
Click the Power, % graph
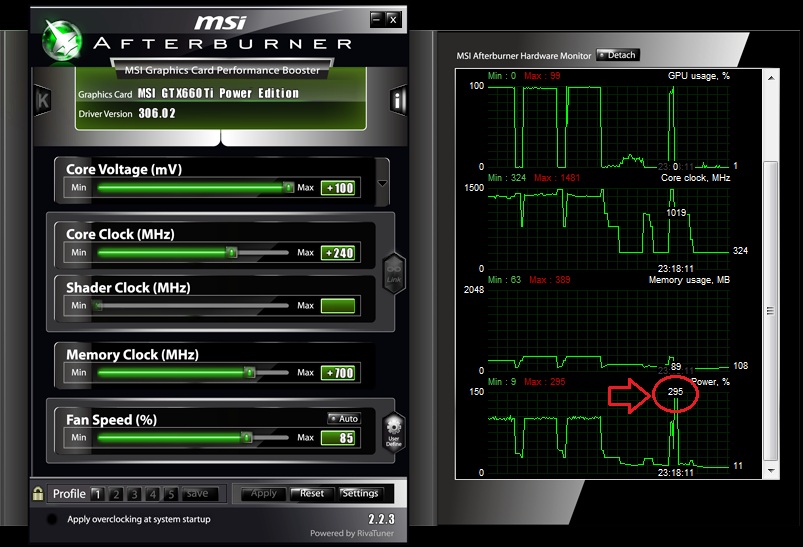pyautogui.click(x=608, y=432)
